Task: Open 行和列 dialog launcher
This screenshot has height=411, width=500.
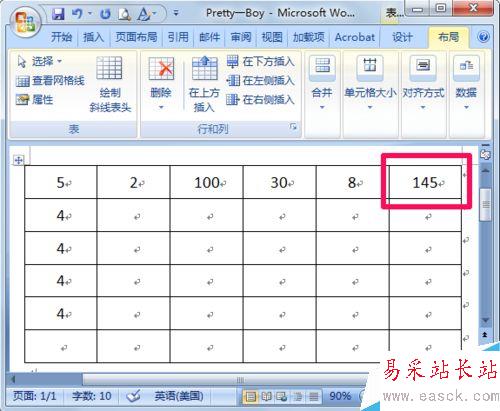Action: pyautogui.click(x=293, y=127)
